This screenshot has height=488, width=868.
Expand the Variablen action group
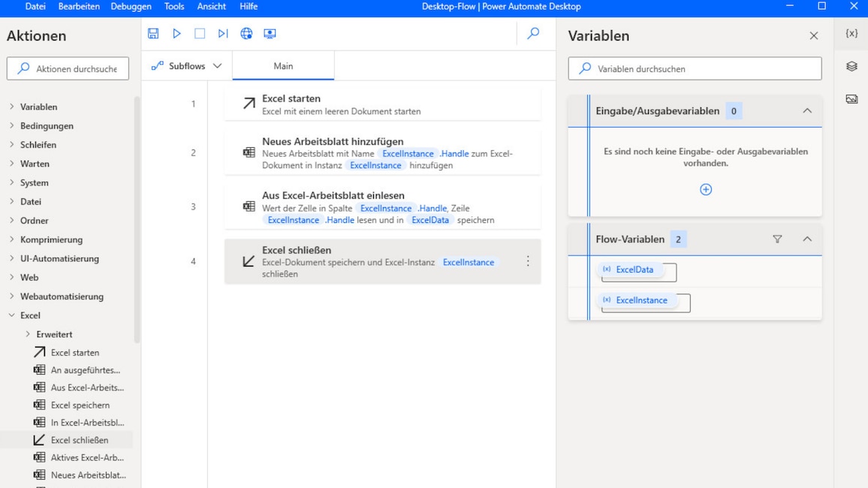11,106
